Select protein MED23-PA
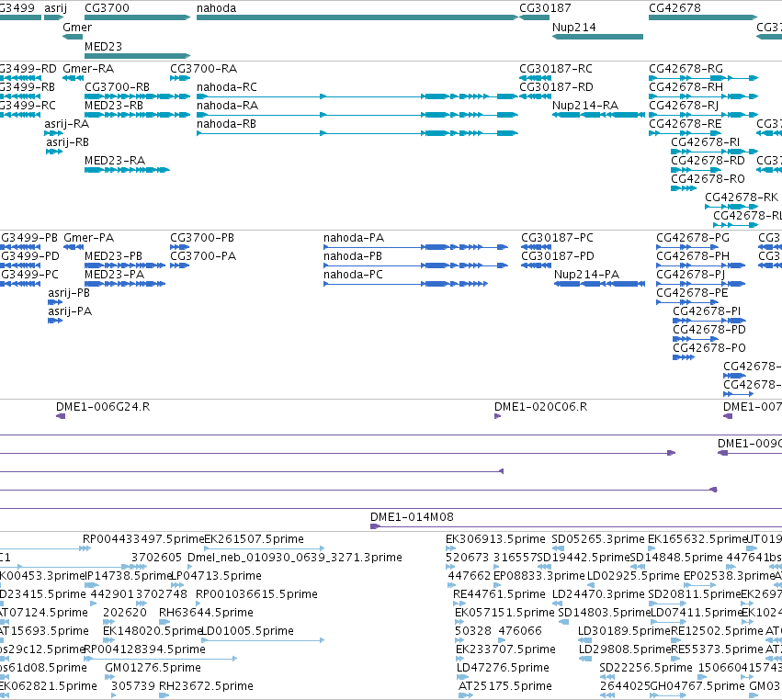782x700 pixels. click(x=125, y=284)
